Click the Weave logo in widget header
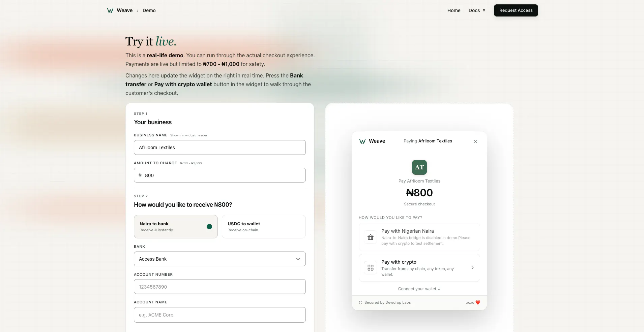 [x=362, y=141]
